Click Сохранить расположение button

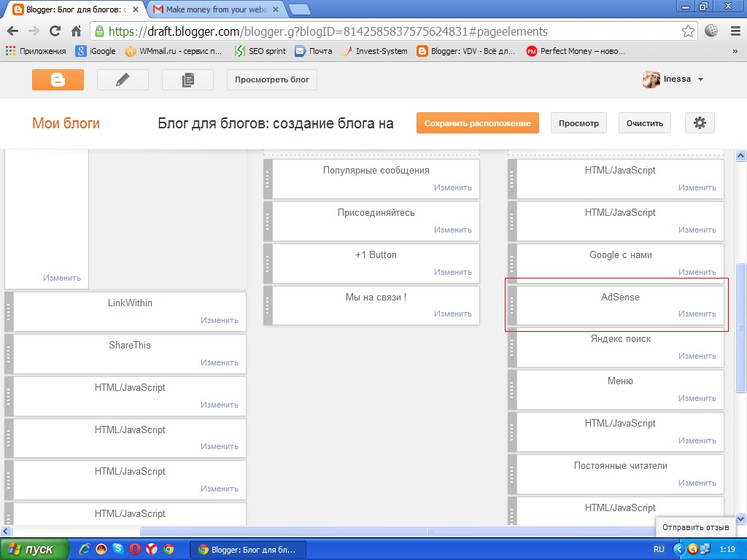coord(477,122)
